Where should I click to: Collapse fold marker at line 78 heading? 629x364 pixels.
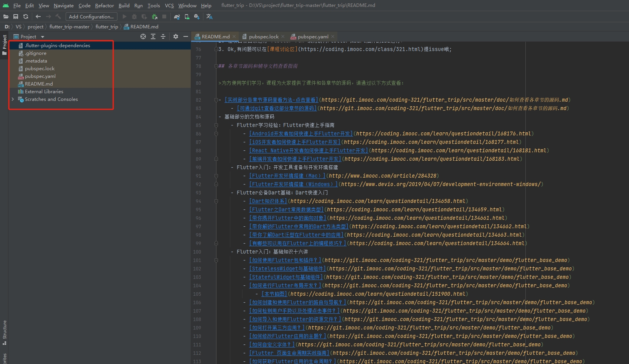tap(216, 66)
